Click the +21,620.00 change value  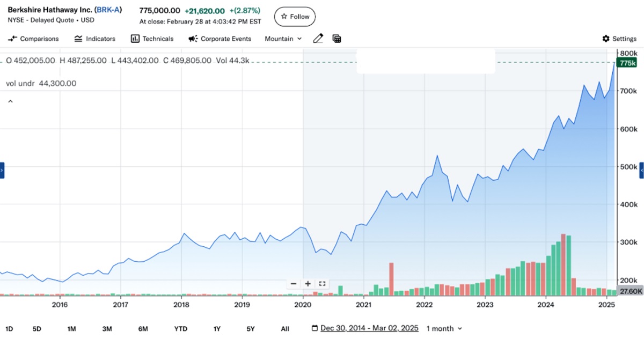pos(204,10)
